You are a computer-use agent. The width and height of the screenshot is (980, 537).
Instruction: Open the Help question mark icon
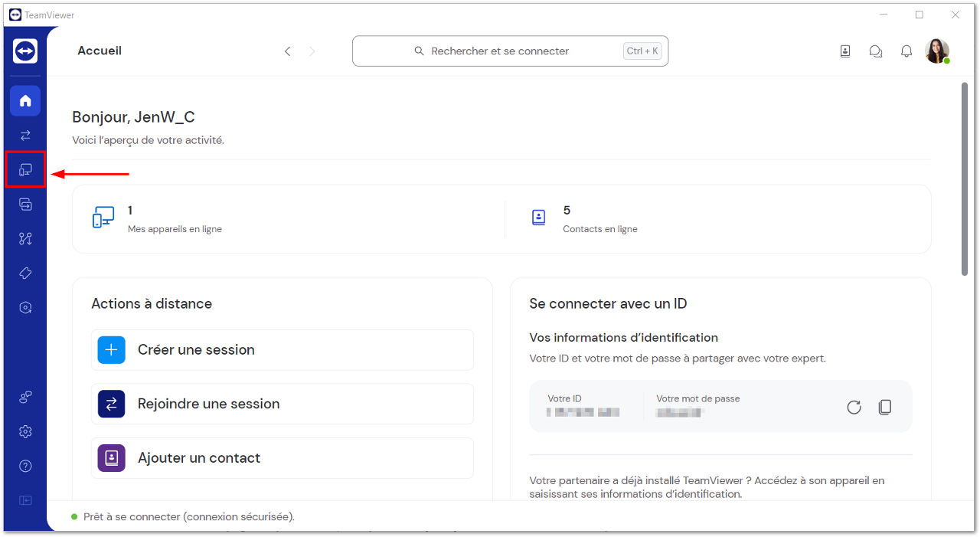pos(25,466)
